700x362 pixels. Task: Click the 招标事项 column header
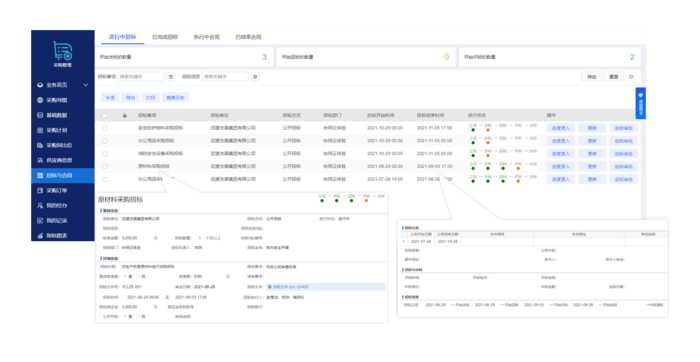pyautogui.click(x=147, y=116)
